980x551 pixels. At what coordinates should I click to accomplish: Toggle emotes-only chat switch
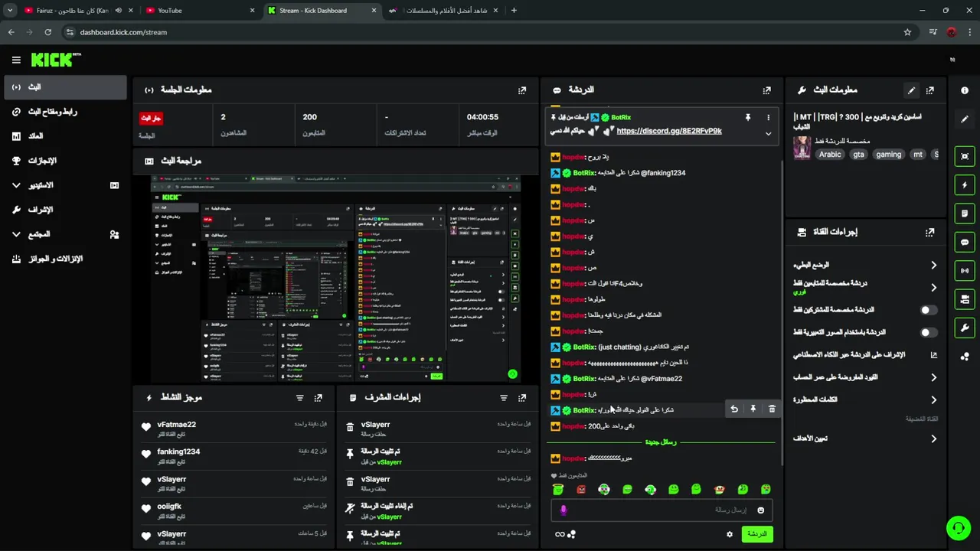click(928, 332)
